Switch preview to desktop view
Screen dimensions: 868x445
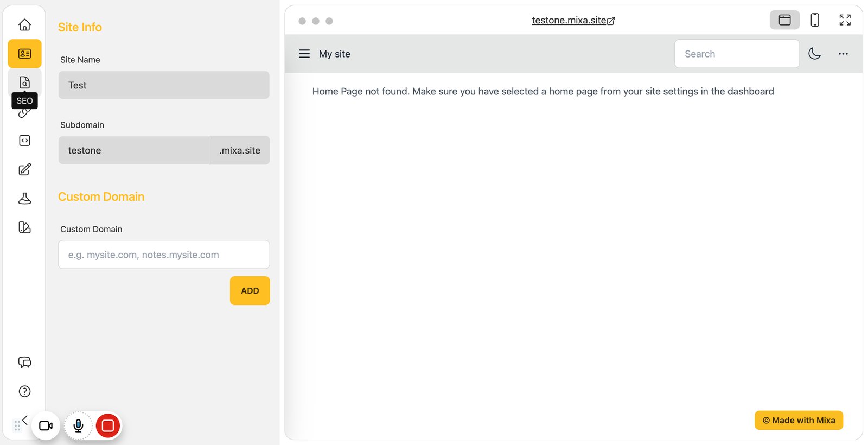(784, 20)
